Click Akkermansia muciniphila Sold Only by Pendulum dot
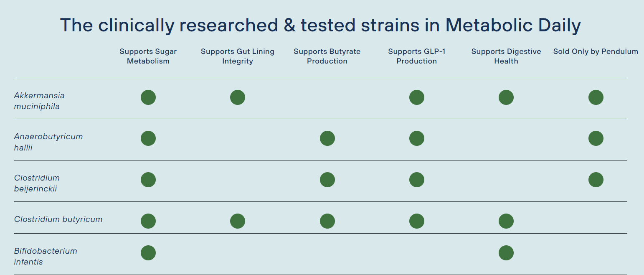644x275 pixels. point(596,97)
